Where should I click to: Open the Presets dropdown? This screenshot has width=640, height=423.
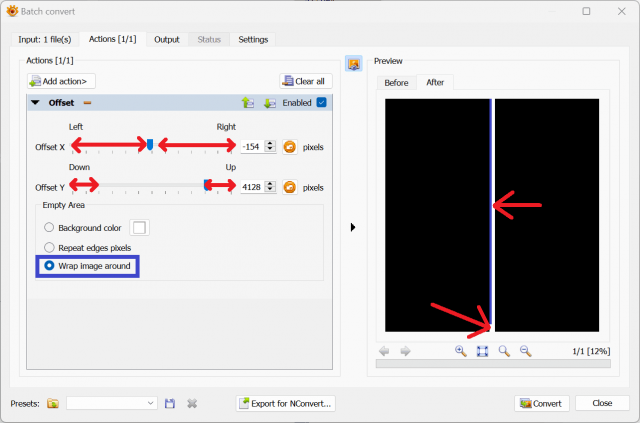[x=112, y=403]
